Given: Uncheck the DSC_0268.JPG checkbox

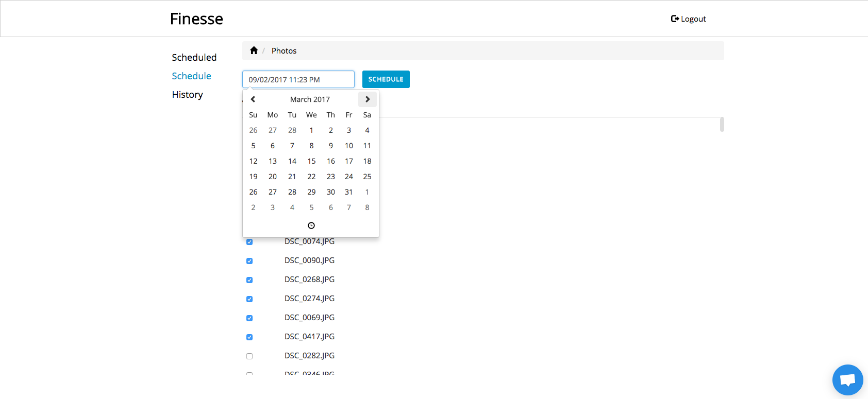Looking at the screenshot, I should click(x=249, y=280).
